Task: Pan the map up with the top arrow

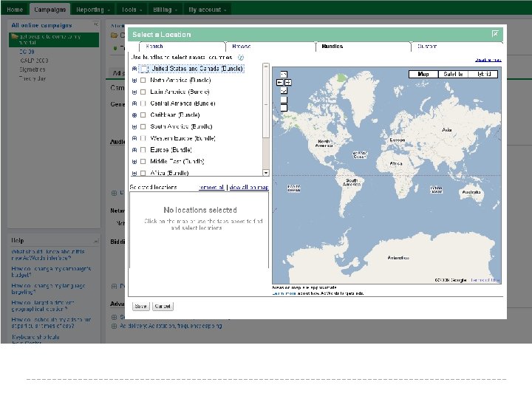Action: (x=284, y=75)
